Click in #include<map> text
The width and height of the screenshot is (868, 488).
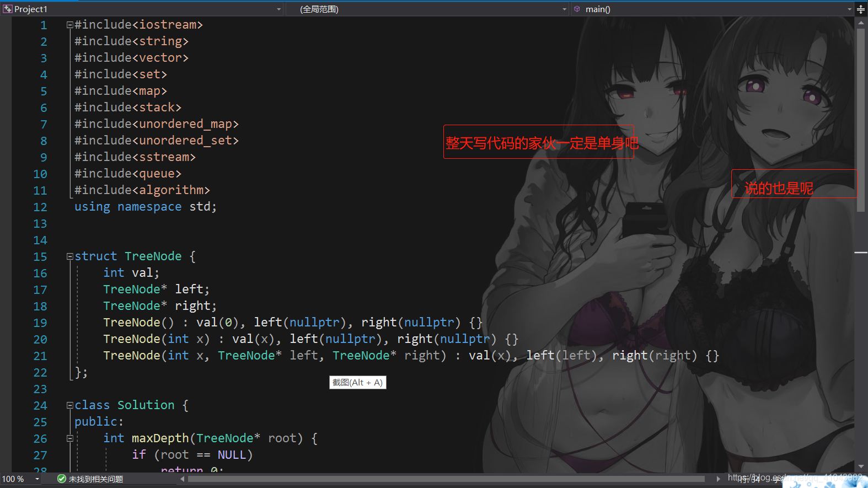121,91
